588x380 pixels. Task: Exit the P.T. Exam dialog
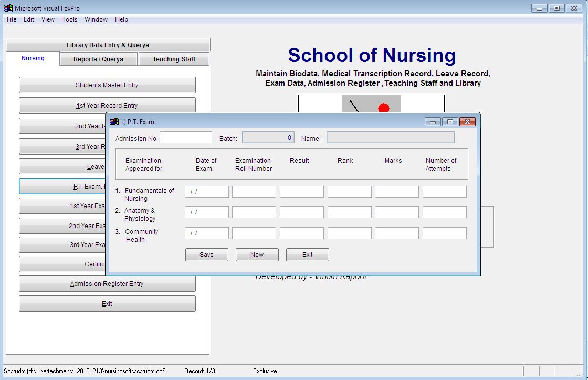tap(307, 254)
